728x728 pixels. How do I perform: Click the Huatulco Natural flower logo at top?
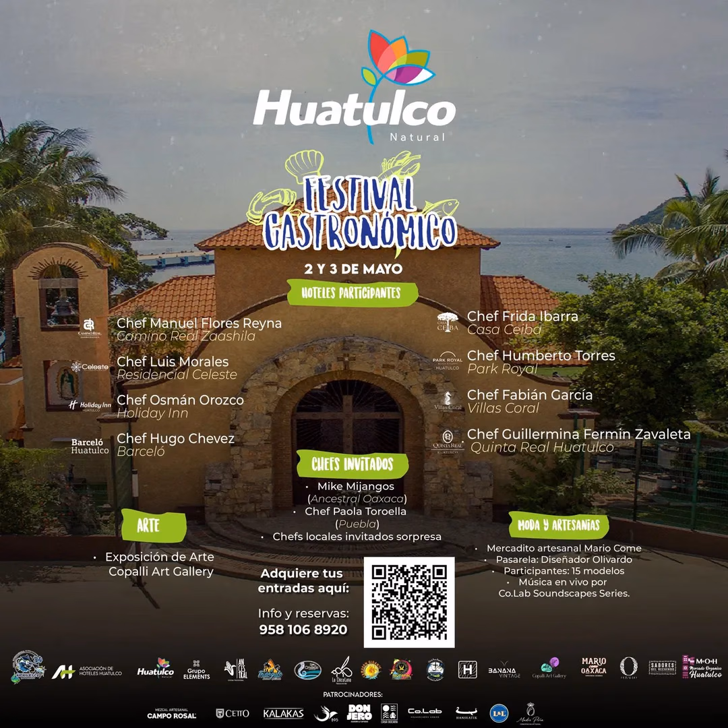click(x=355, y=87)
